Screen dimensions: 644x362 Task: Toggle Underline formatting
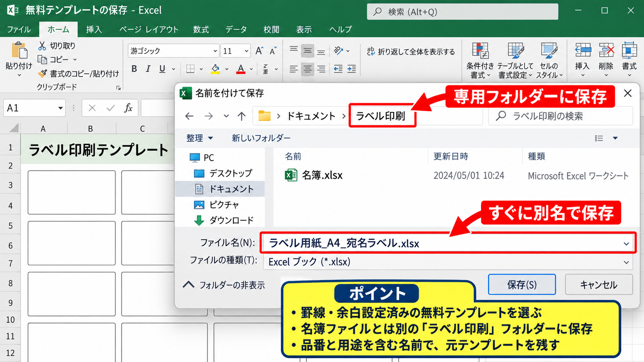coord(162,69)
